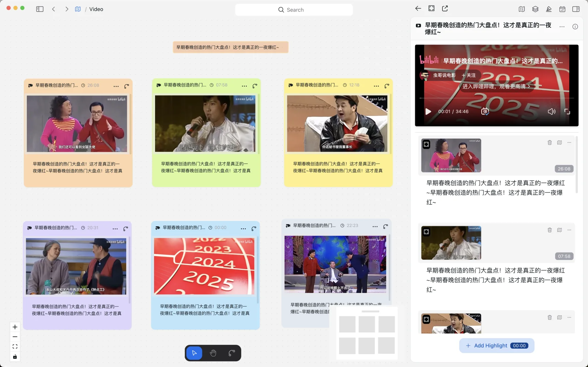Toggle the left sidebar panel
Screen dimensions: 588x367
pyautogui.click(x=40, y=9)
